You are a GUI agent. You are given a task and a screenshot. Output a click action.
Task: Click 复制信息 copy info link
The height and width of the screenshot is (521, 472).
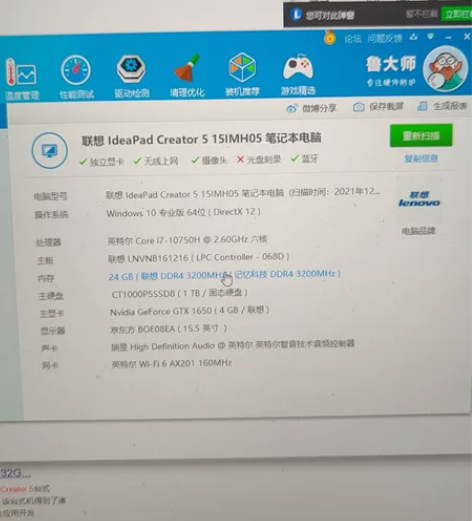421,159
